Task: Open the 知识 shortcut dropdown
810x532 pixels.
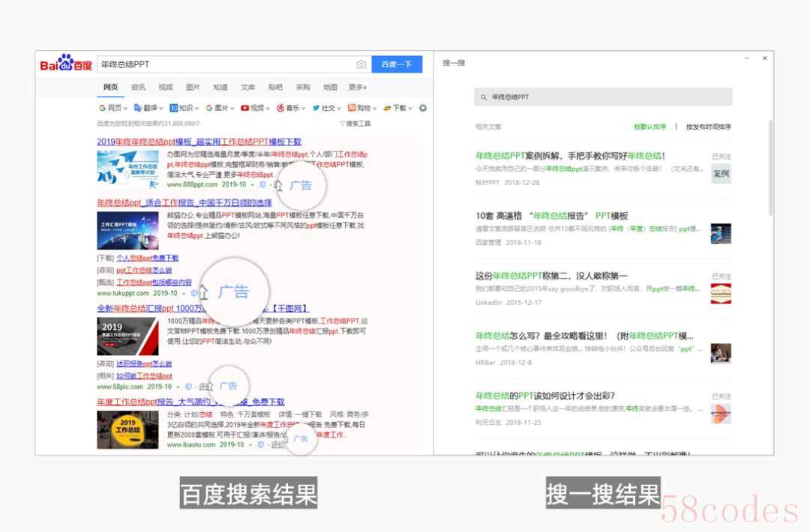Action: pos(184,108)
